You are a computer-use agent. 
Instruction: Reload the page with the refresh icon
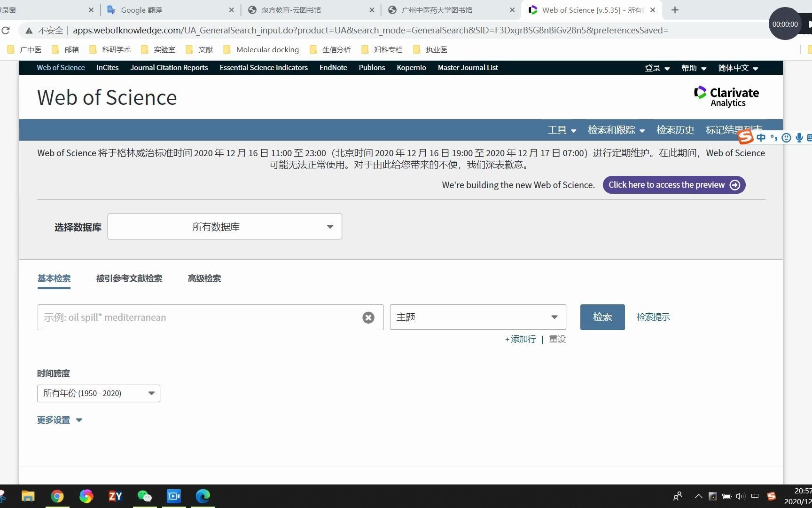(6, 31)
